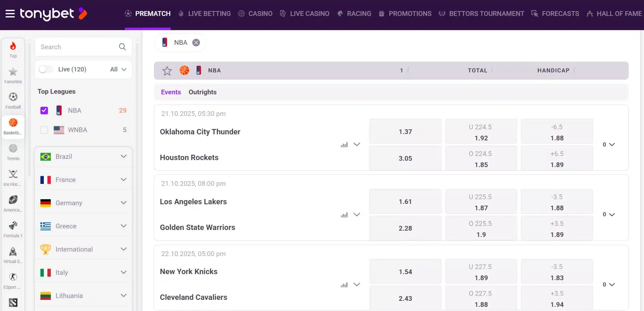The image size is (644, 311).
Task: Open the CASINO section
Action: pyautogui.click(x=255, y=14)
